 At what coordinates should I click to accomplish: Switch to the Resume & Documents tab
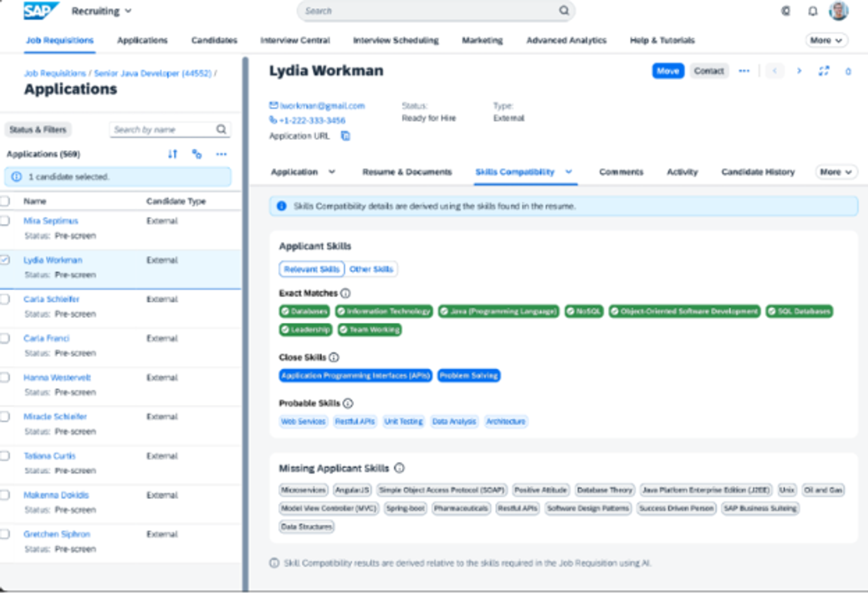pos(407,172)
